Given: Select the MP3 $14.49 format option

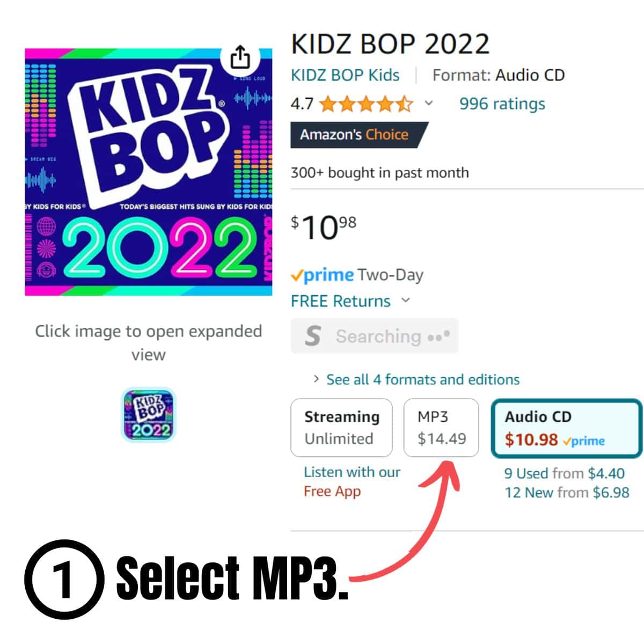Looking at the screenshot, I should pos(441,428).
